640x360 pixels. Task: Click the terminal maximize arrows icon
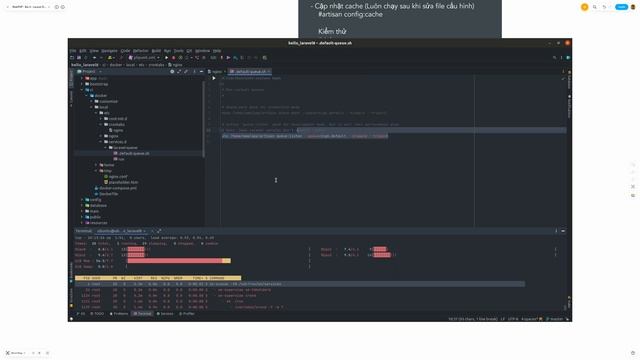click(x=159, y=231)
